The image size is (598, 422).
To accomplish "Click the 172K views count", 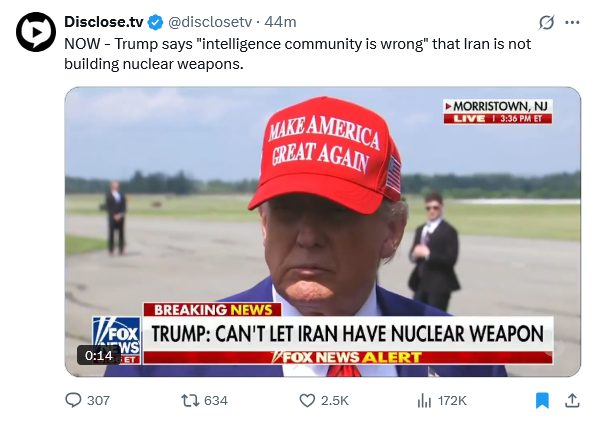I will [452, 400].
